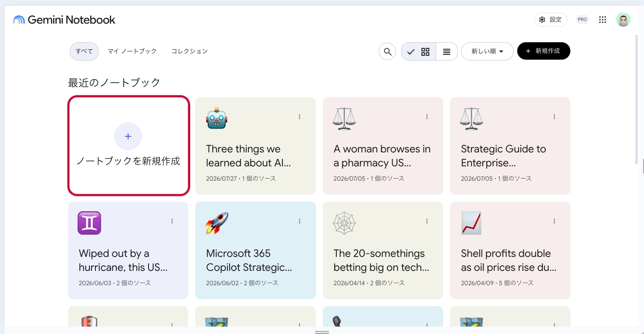Open more options for A woman browses notebook
The height and width of the screenshot is (334, 644).
427,117
